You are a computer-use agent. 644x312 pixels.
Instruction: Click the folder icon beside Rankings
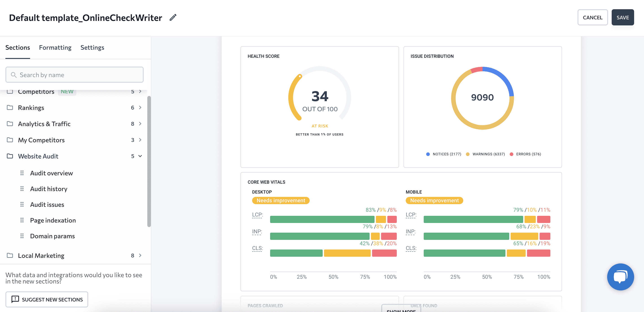pyautogui.click(x=10, y=108)
